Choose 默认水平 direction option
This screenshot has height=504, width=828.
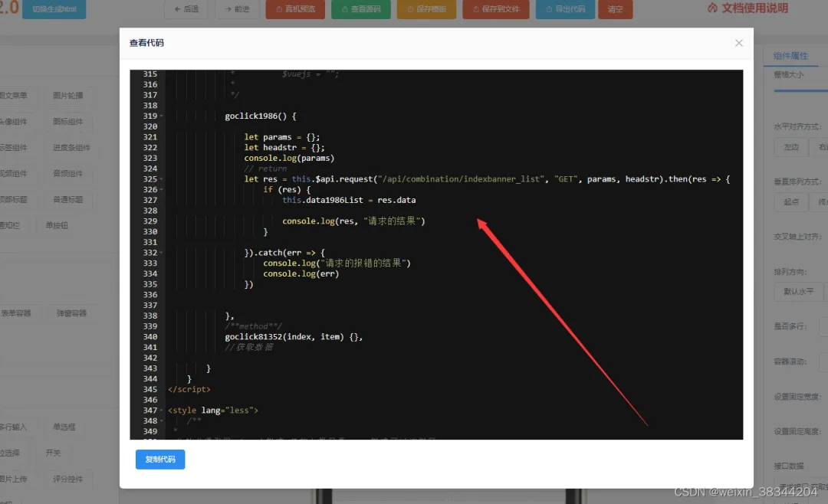tap(798, 291)
